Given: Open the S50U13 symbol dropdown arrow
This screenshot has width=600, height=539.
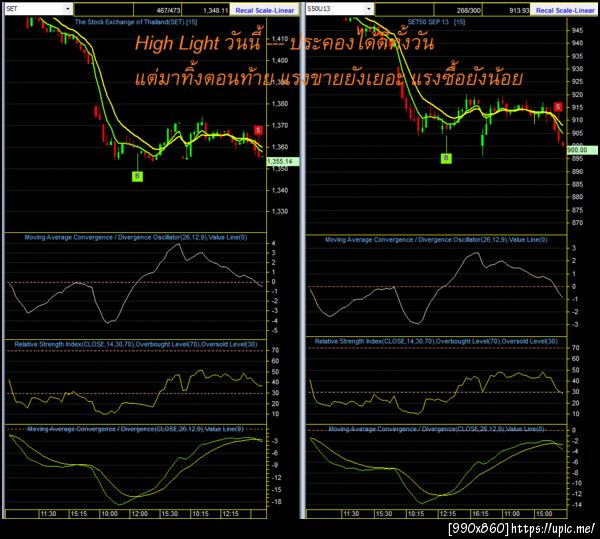Looking at the screenshot, I should [368, 9].
